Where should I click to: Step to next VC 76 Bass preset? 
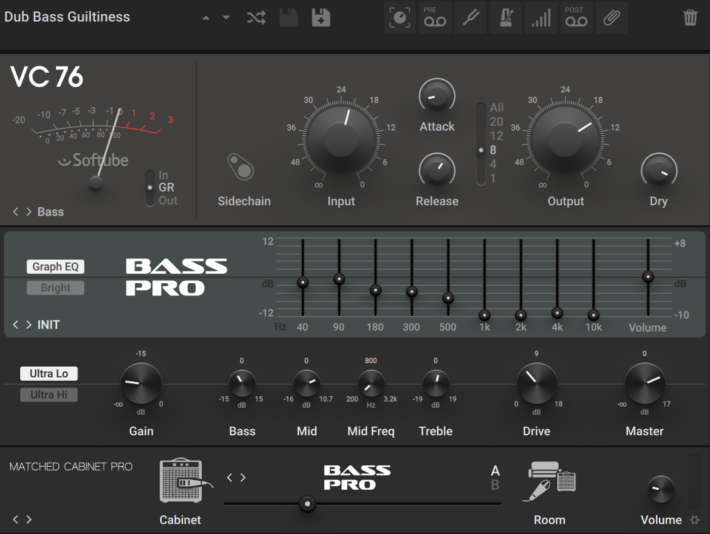point(28,212)
